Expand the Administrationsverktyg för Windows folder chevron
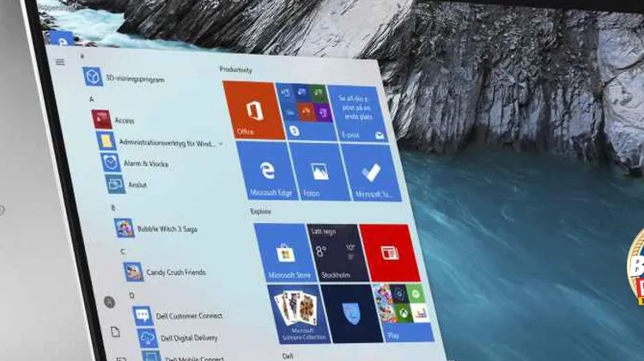 [x=221, y=144]
